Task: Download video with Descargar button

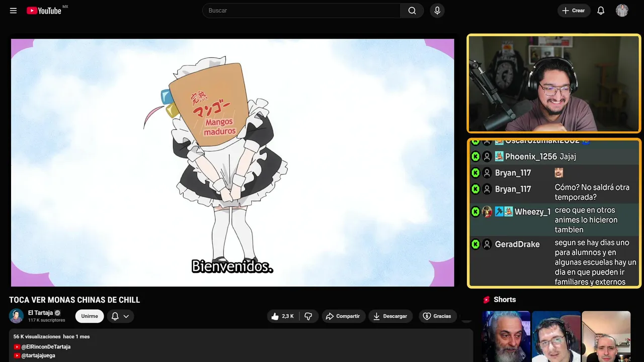Action: [390, 316]
